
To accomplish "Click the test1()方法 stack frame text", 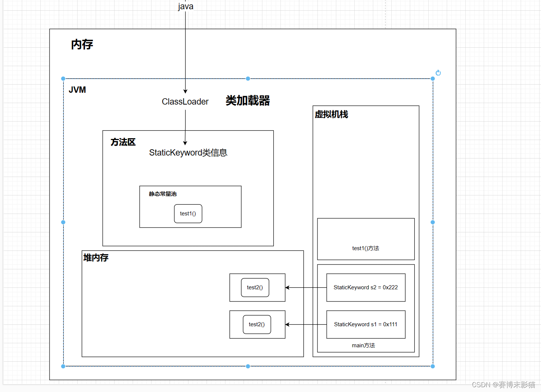I will click(x=365, y=248).
